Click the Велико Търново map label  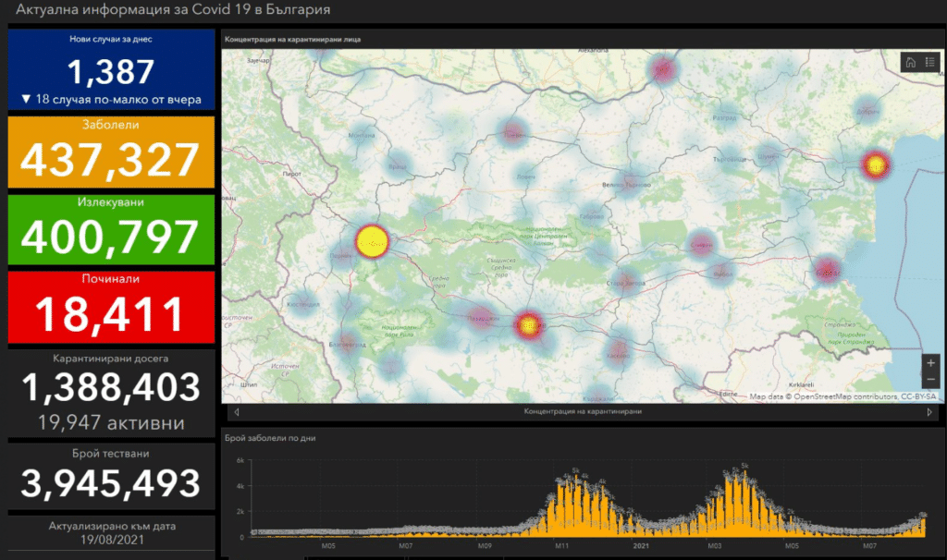click(x=626, y=185)
